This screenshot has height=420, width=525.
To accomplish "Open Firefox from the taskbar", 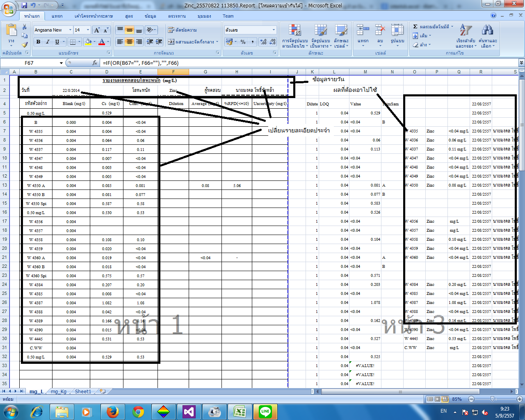I will pyautogui.click(x=113, y=411).
